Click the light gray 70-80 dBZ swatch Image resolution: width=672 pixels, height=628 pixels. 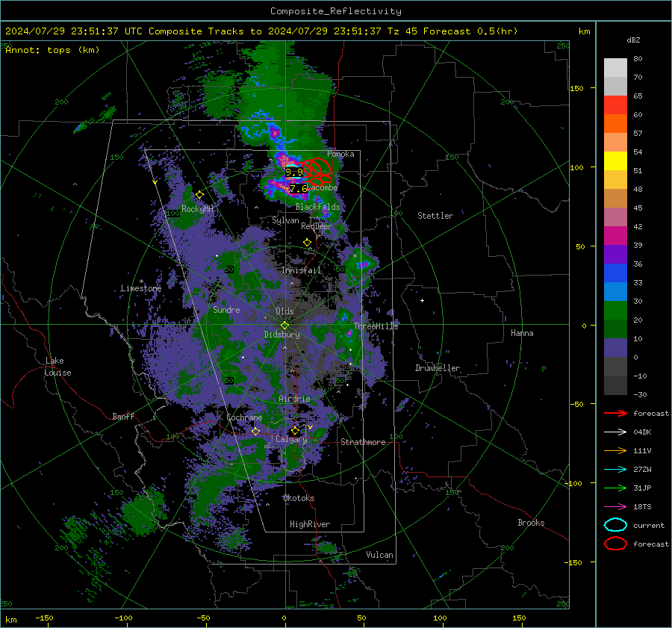(x=615, y=68)
